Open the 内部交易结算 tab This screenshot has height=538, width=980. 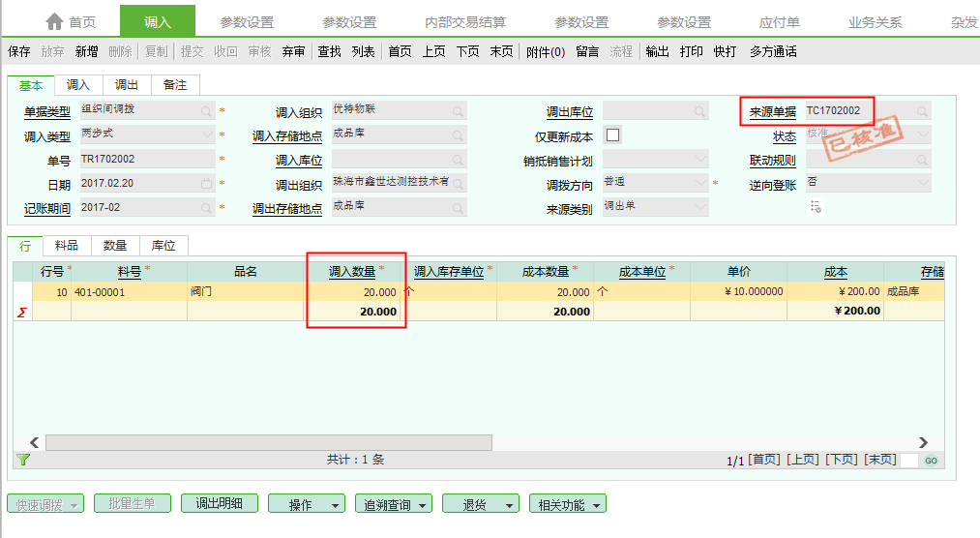coord(465,21)
